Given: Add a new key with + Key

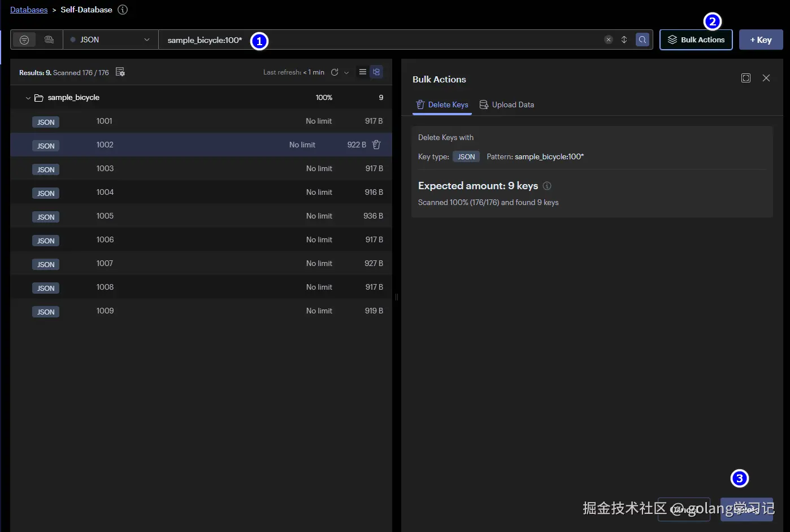Looking at the screenshot, I should (761, 40).
